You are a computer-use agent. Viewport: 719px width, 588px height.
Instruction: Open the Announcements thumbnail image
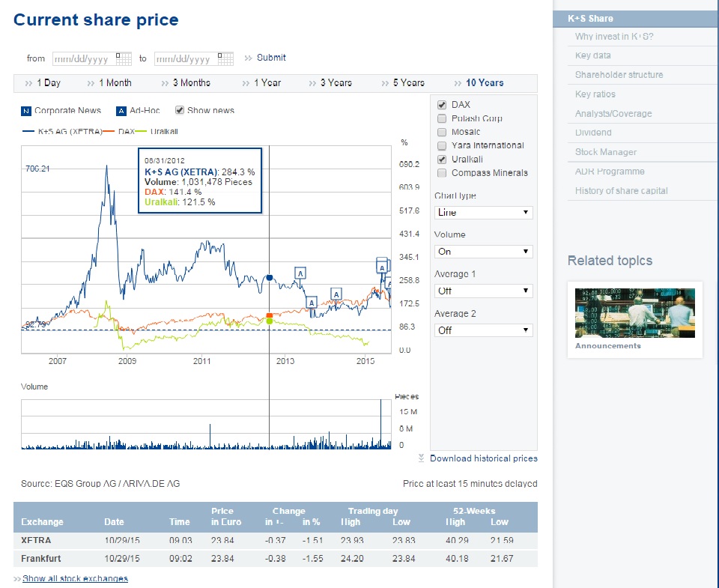coord(634,313)
